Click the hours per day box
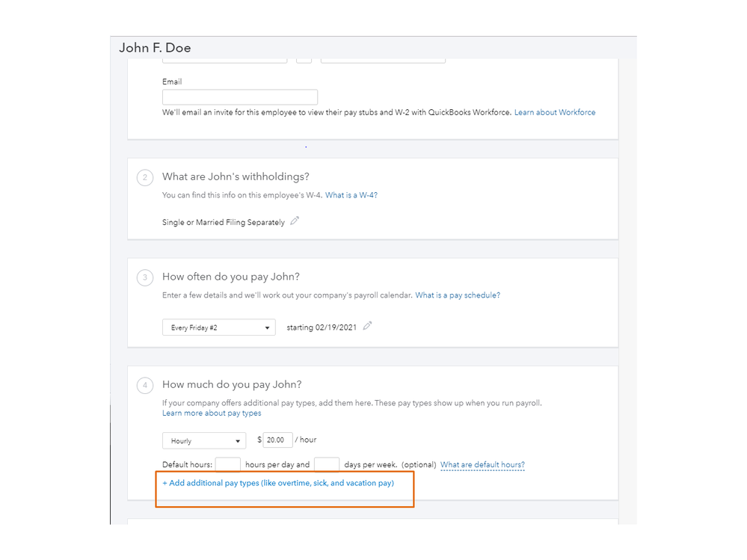Screen dimensions: 747x560 (x=228, y=465)
